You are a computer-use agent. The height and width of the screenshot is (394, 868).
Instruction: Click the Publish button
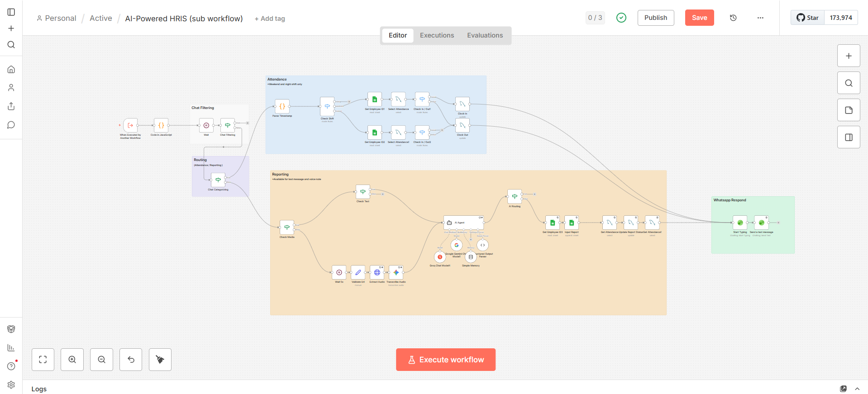(656, 18)
